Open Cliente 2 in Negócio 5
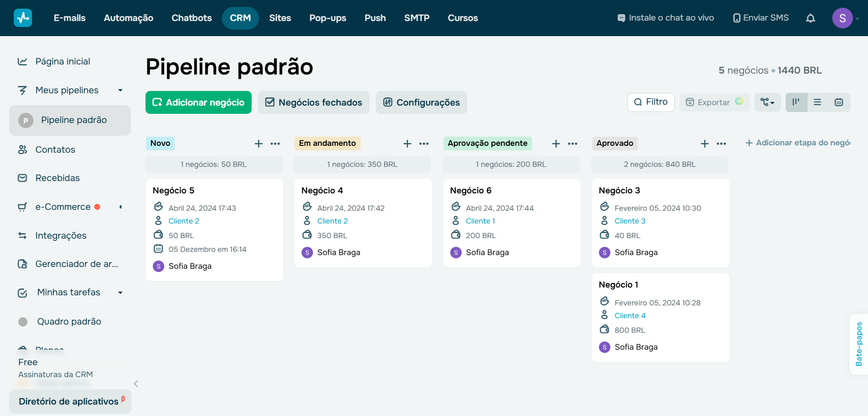868x416 pixels. click(x=184, y=221)
